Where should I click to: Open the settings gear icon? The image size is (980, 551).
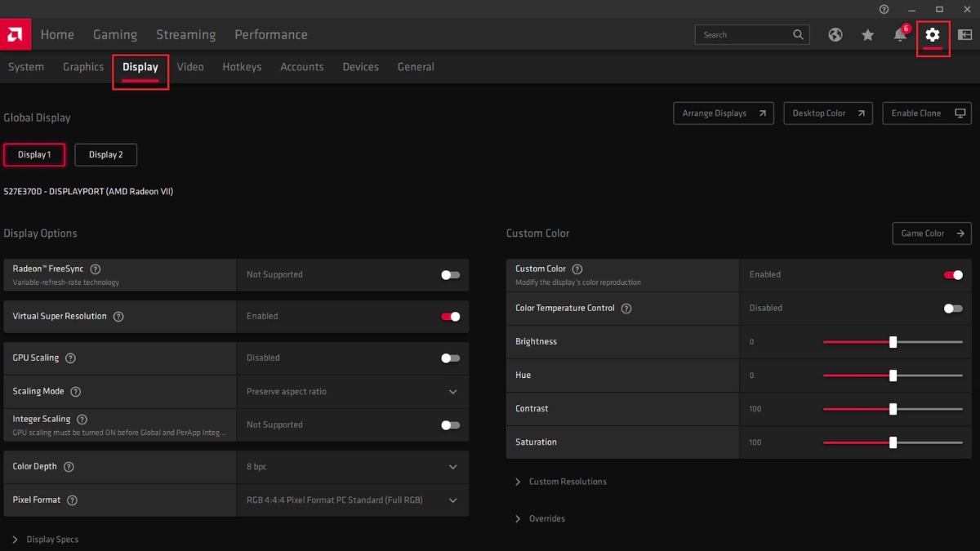933,35
